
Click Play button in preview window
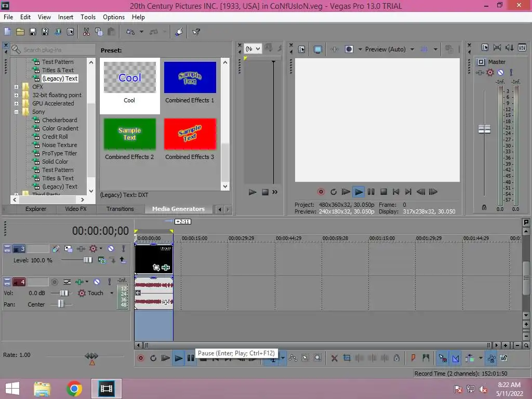pos(358,192)
